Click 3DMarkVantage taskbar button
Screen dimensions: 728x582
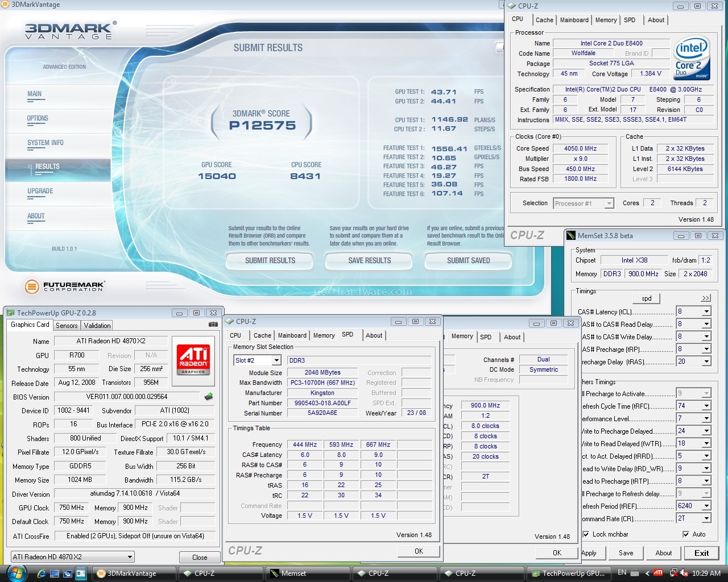pos(134,573)
